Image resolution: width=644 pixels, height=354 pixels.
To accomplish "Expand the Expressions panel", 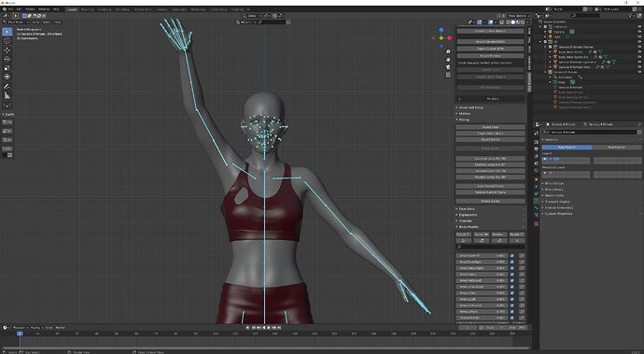I will click(468, 215).
